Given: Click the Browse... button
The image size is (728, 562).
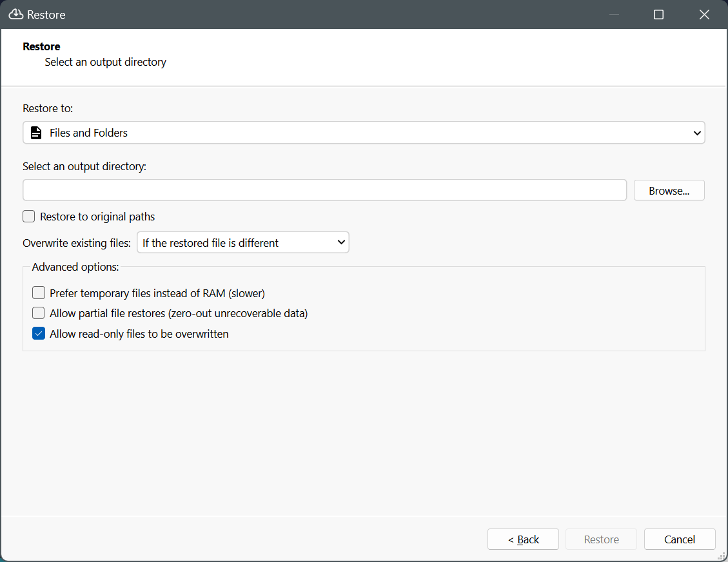Looking at the screenshot, I should pos(669,191).
